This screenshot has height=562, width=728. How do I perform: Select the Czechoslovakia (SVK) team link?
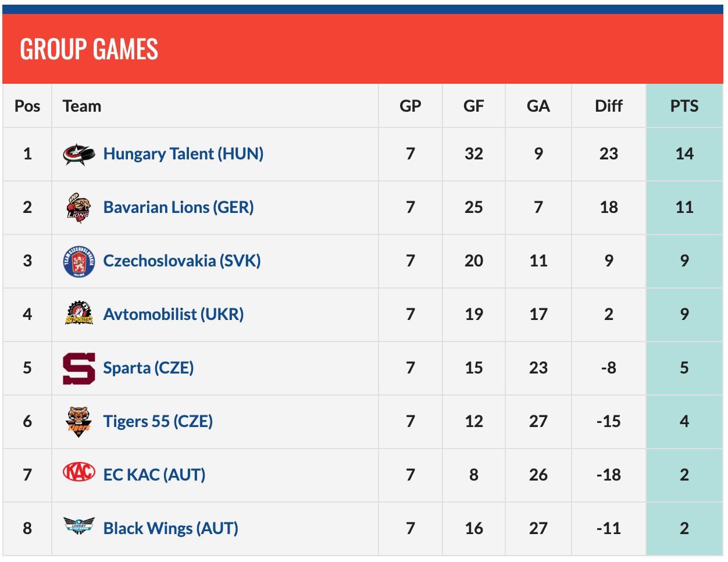pyautogui.click(x=181, y=261)
